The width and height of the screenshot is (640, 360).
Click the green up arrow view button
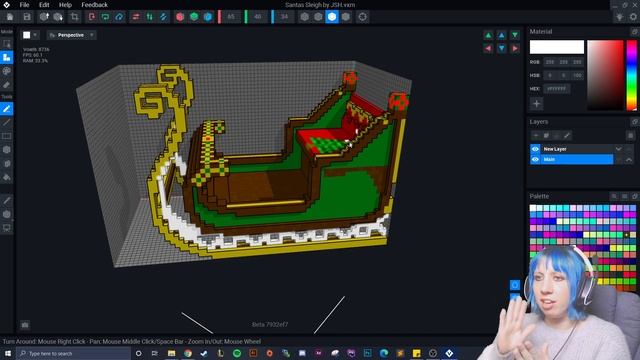coord(488,35)
